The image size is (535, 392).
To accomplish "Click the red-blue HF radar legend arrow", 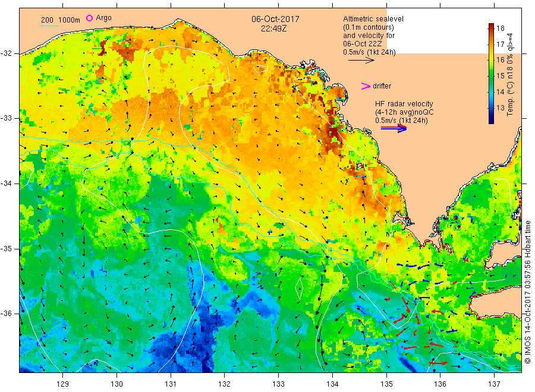I will click(394, 128).
